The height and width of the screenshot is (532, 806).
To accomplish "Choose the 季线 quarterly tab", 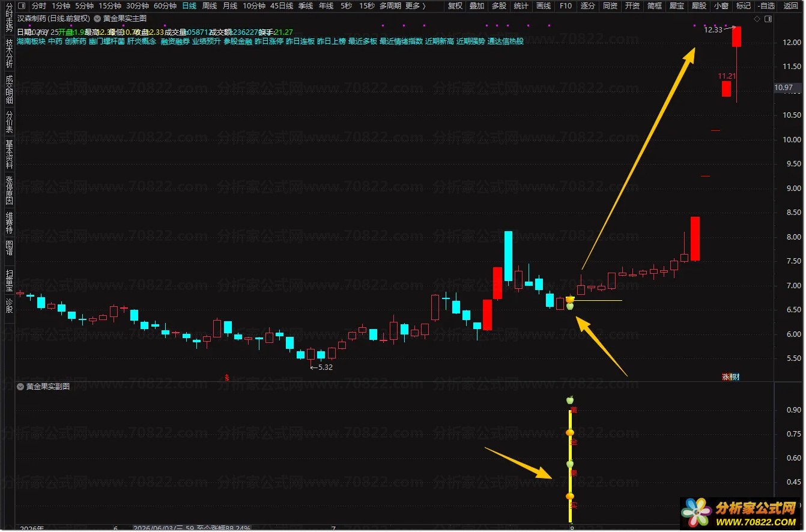I will [306, 6].
